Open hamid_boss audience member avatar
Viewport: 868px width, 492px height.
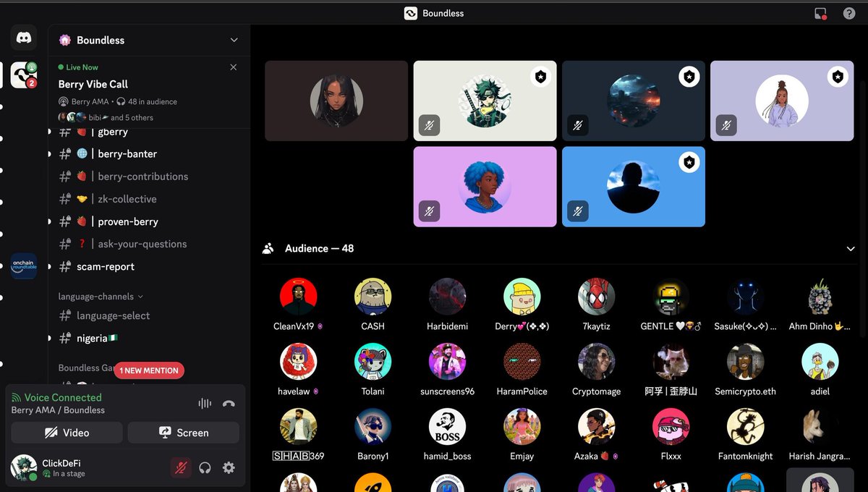click(447, 426)
